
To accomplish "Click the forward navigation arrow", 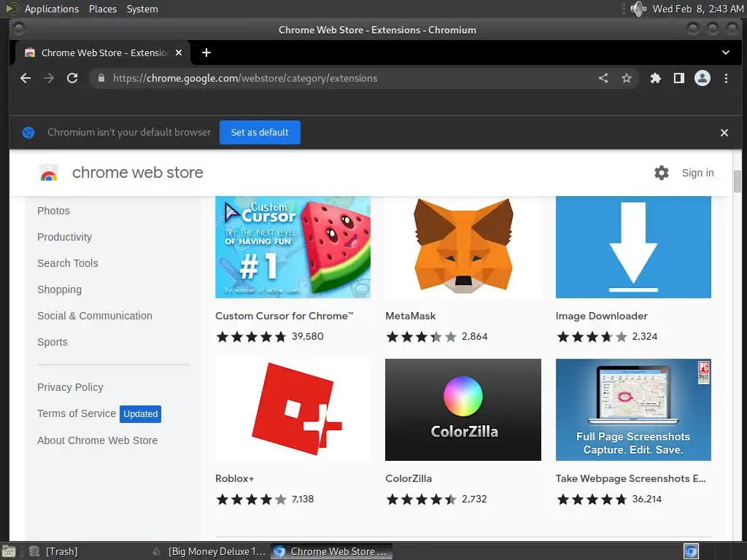I will (x=49, y=78).
